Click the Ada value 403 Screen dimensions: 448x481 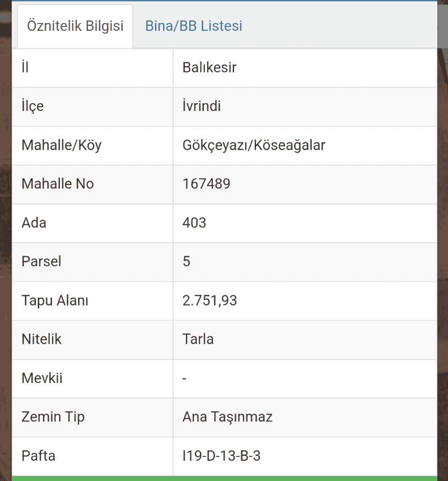(x=194, y=223)
